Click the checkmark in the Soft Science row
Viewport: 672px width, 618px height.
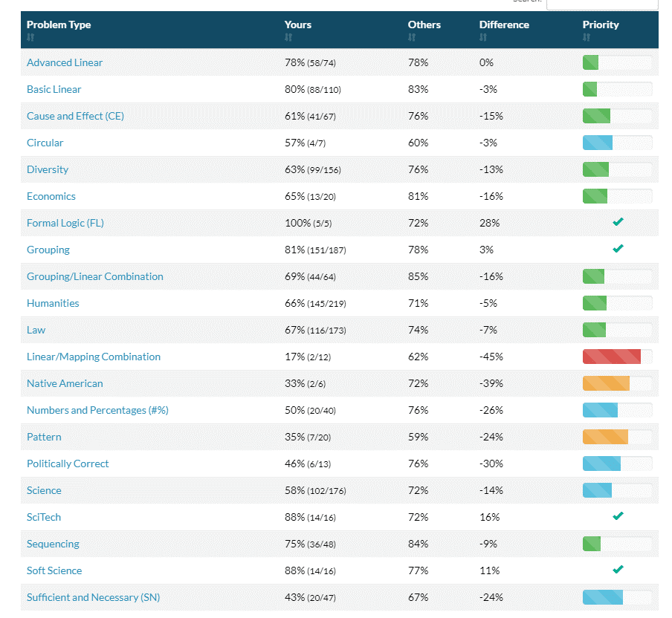coord(618,570)
